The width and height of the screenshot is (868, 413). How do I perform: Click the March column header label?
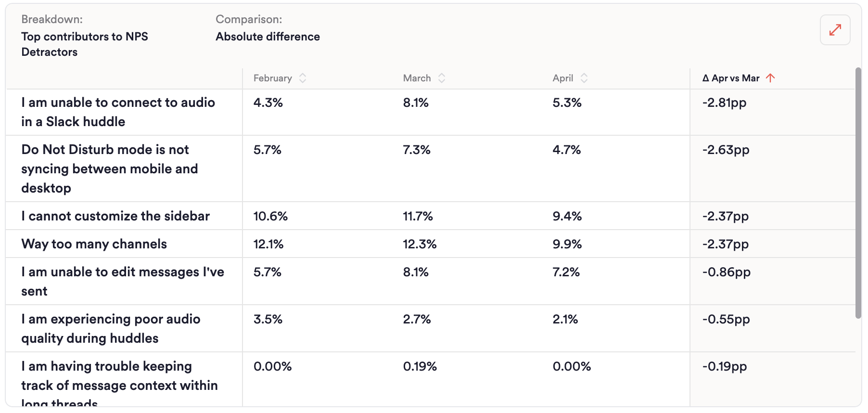417,78
